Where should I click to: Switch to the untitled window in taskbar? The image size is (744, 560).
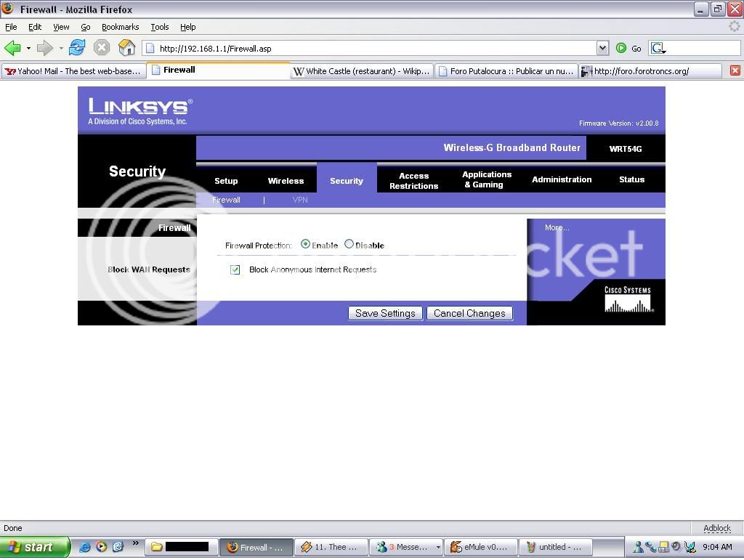pos(556,547)
